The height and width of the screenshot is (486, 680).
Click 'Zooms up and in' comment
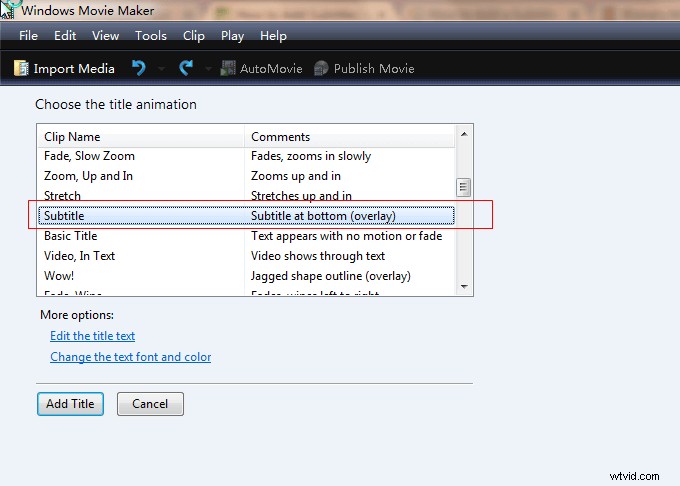click(x=296, y=176)
